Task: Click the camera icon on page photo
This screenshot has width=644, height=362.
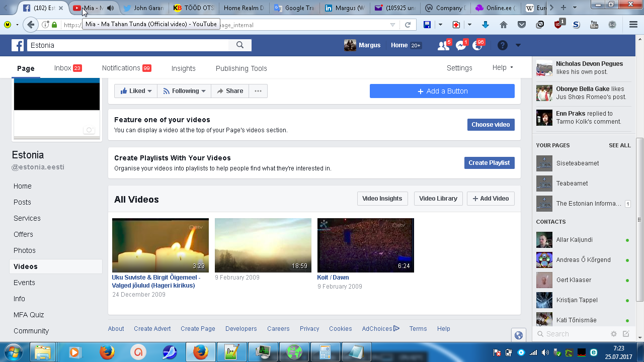Action: coord(89,130)
